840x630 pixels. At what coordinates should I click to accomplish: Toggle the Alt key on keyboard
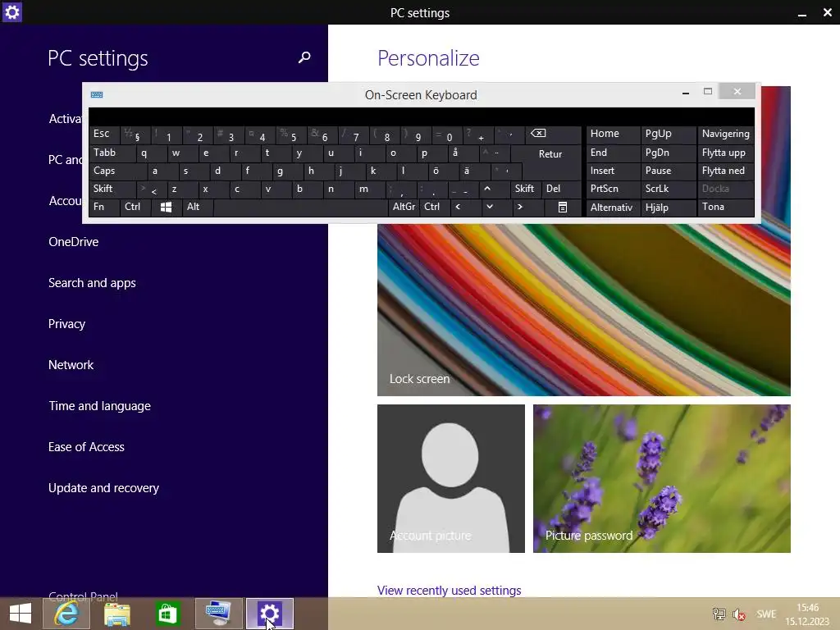pos(197,208)
